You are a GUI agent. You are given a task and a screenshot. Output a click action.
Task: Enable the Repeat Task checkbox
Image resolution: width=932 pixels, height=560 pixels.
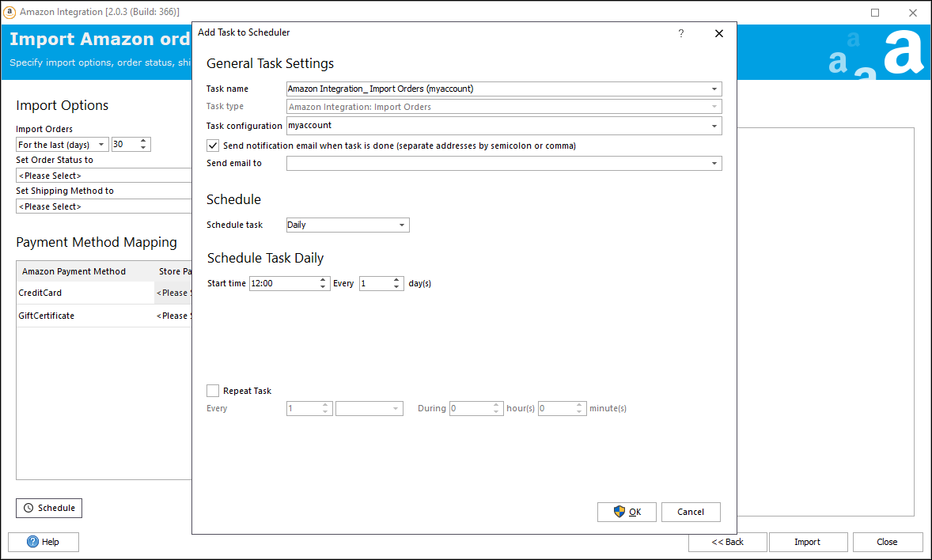point(213,391)
